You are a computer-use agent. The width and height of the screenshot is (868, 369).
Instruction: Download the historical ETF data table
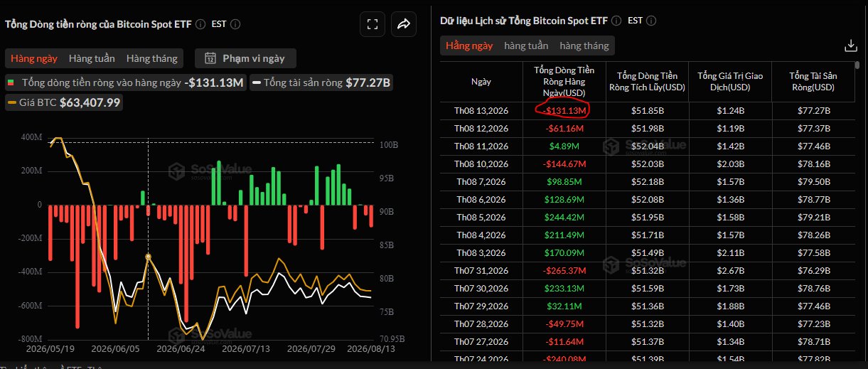tap(850, 46)
